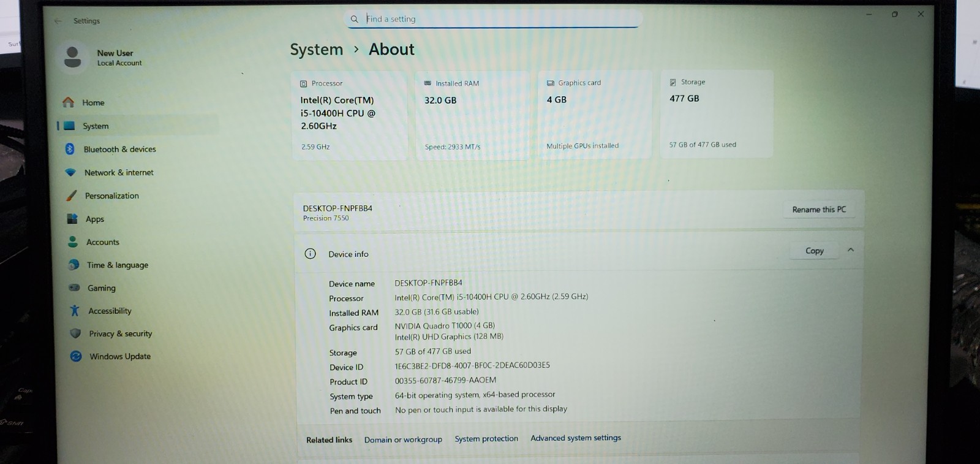
Task: Click the search magnifier icon
Action: pyautogui.click(x=354, y=19)
